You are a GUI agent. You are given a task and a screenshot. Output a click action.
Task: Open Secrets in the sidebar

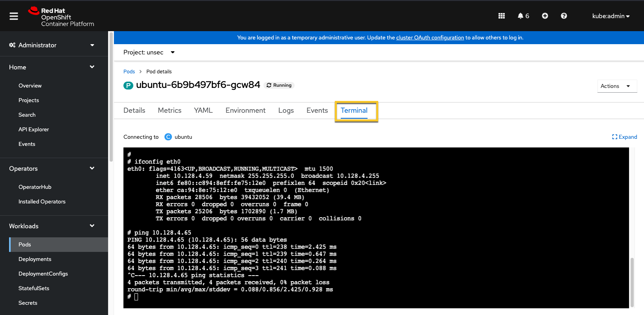28,303
